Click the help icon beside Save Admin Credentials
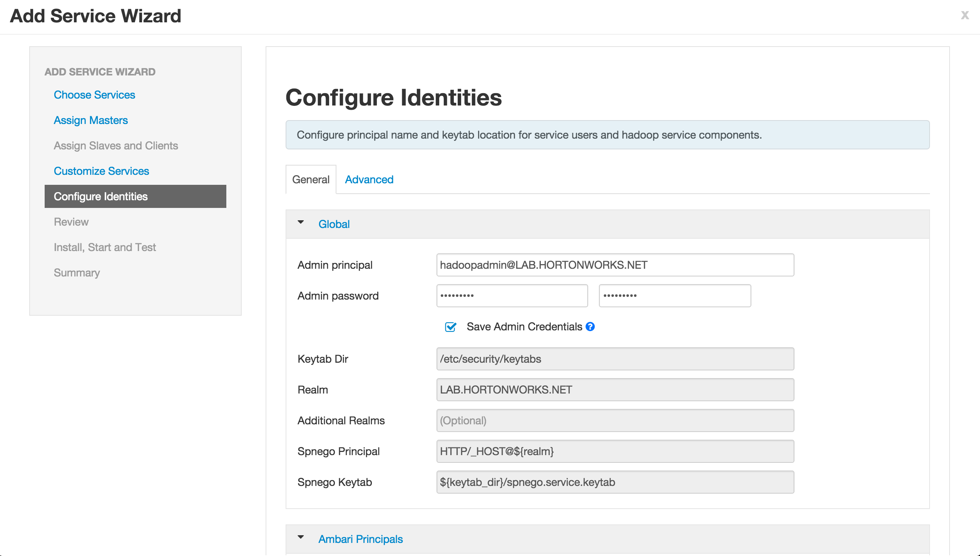The height and width of the screenshot is (556, 980). point(590,327)
